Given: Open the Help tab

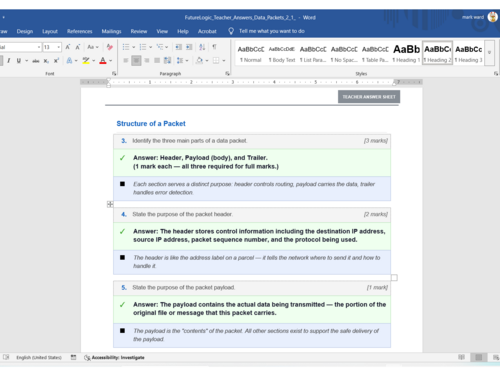Looking at the screenshot, I should coord(183,31).
